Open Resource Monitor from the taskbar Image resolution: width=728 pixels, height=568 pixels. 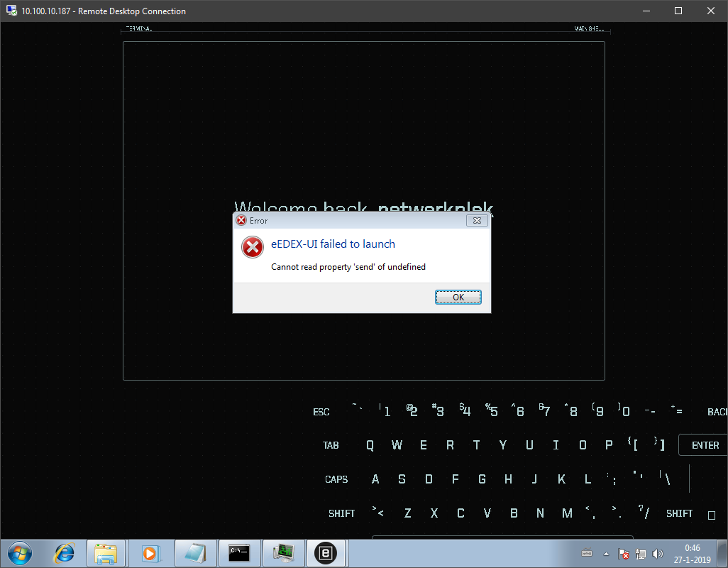[x=284, y=553]
